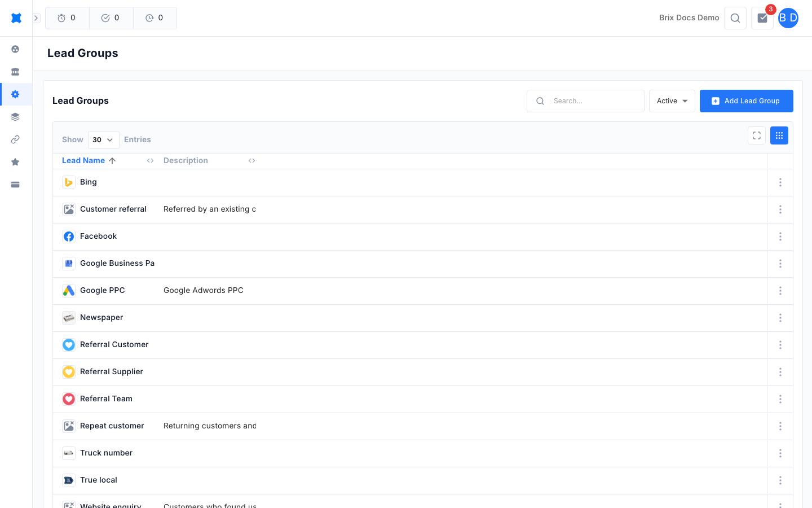This screenshot has height=508, width=812.
Task: Open the dashboard palette icon in sidebar
Action: click(15, 49)
